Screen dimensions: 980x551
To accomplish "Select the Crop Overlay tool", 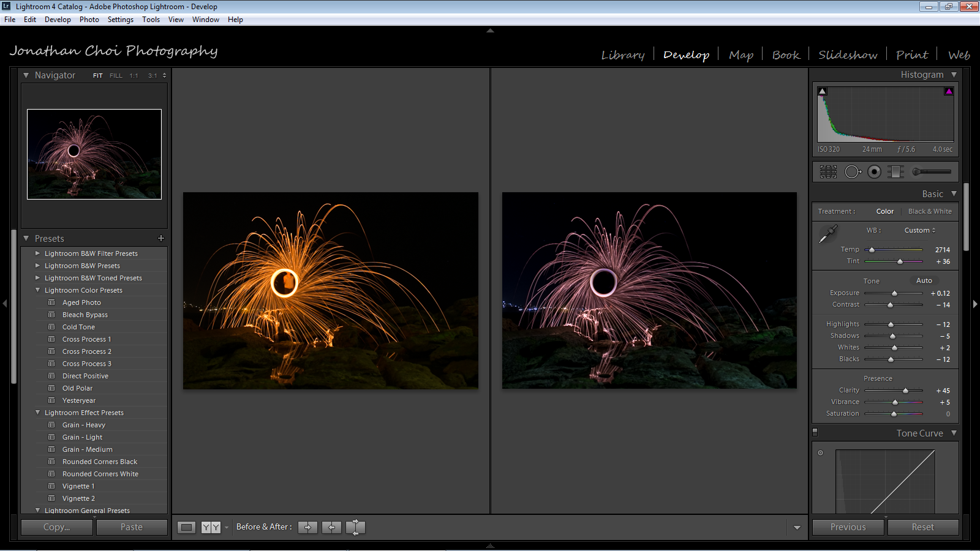I will point(828,172).
